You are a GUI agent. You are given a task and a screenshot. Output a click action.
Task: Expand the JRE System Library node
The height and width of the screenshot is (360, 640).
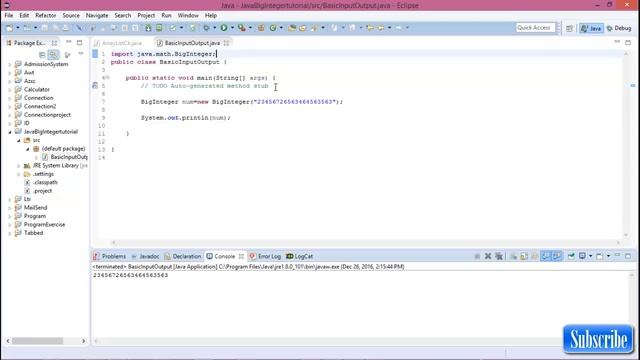[19, 166]
